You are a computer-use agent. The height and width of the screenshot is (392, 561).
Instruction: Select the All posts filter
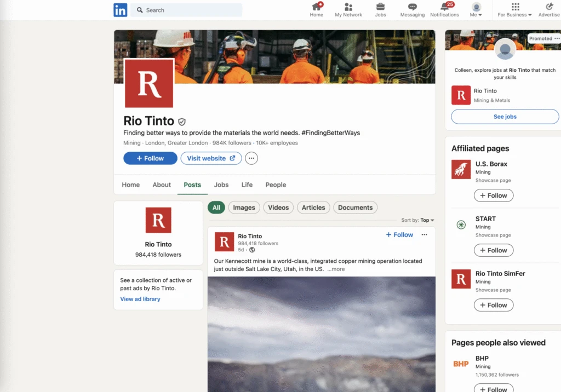click(x=216, y=207)
